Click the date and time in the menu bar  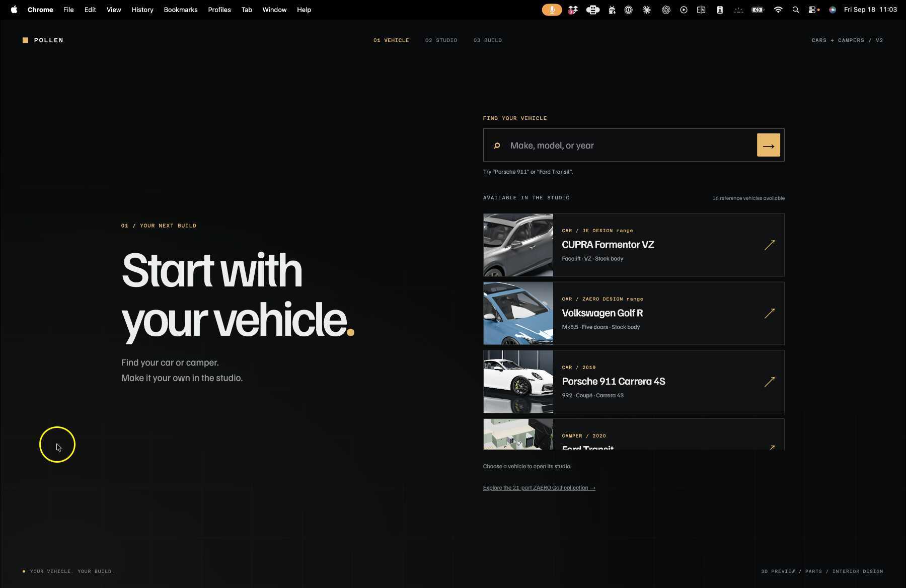(x=870, y=10)
